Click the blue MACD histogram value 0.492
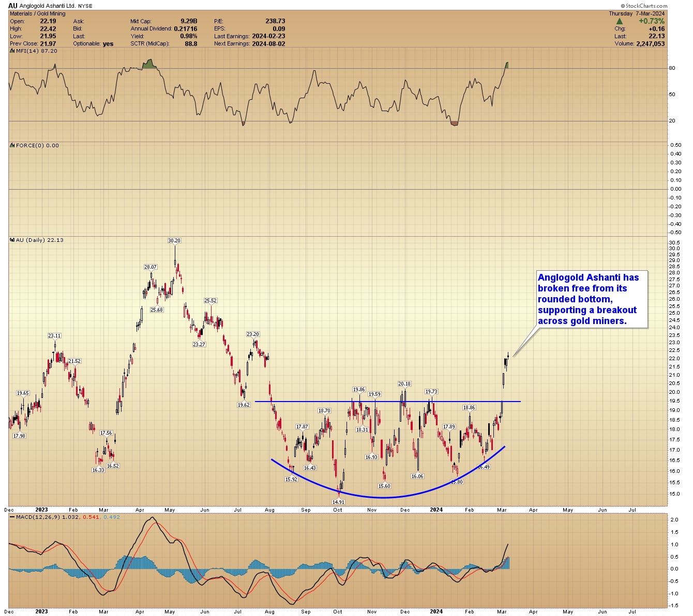The width and height of the screenshot is (693, 616). 112,517
